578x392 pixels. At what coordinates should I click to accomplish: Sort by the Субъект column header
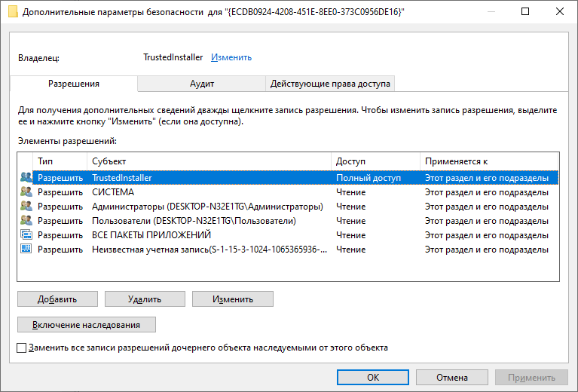coord(209,161)
